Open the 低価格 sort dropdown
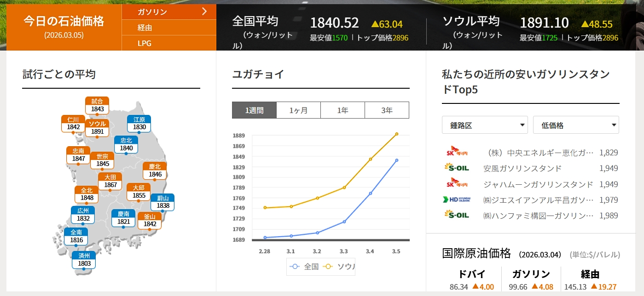644x296 pixels. tap(575, 125)
